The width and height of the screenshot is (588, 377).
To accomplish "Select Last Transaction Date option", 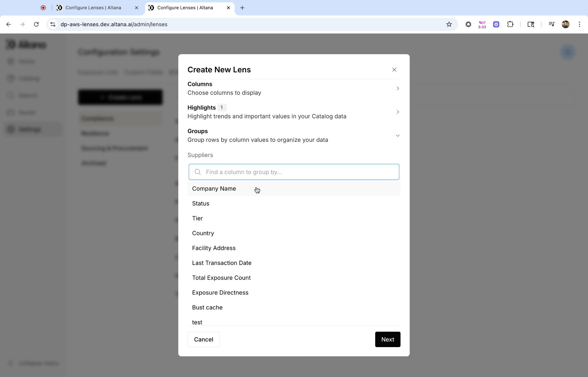I will pyautogui.click(x=221, y=263).
